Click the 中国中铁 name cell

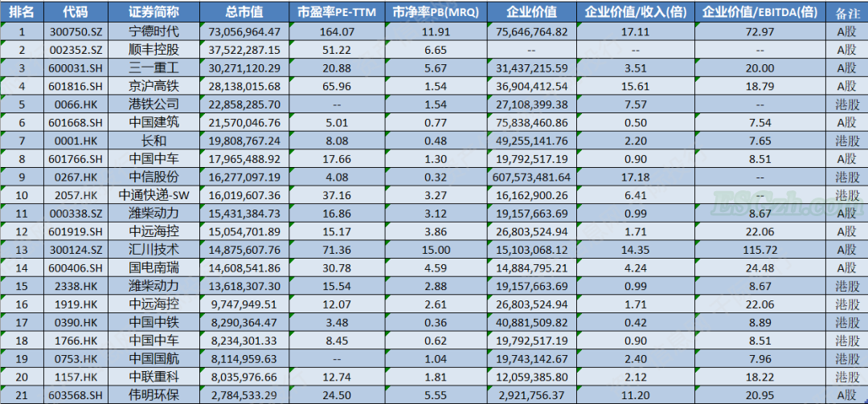[x=154, y=322]
